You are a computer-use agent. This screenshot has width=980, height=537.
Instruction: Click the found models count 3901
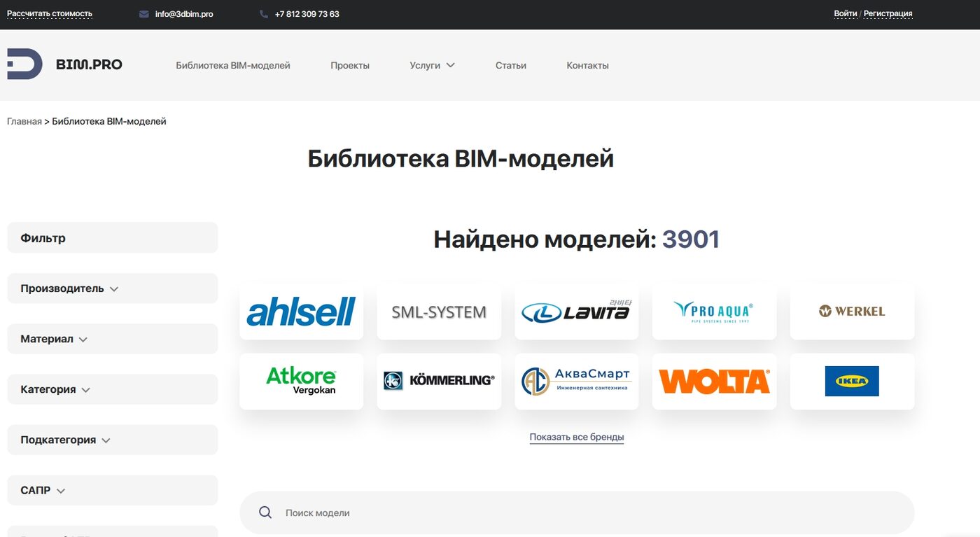[x=691, y=239]
